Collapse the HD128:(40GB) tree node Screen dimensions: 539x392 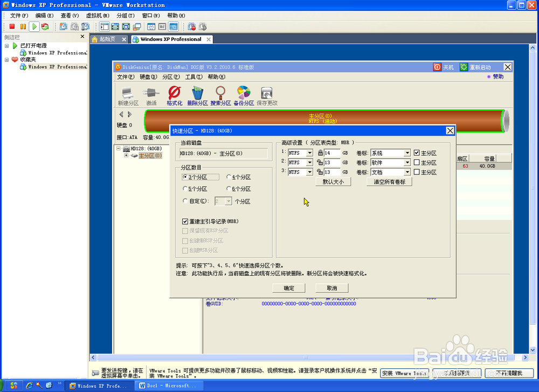tap(119, 149)
